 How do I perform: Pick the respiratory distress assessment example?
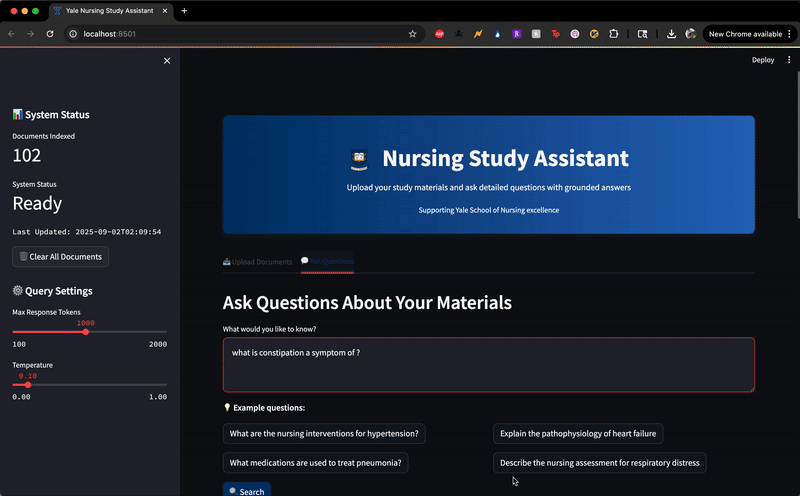599,463
